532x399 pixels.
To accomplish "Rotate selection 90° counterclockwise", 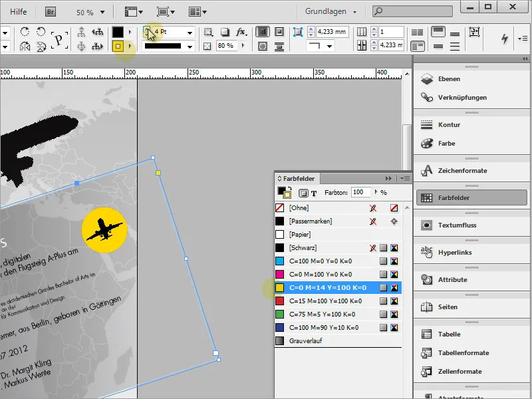I will tap(41, 32).
